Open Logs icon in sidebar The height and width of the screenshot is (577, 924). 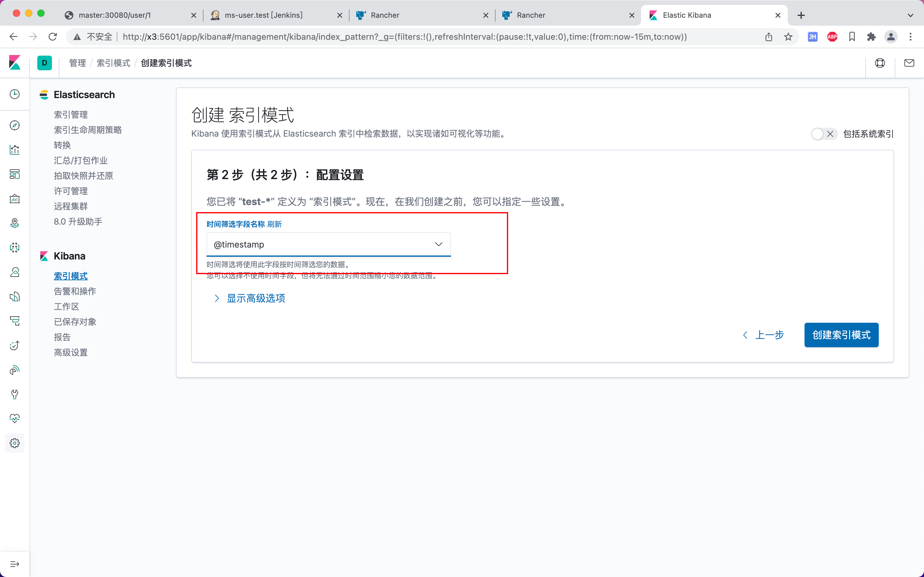pos(14,296)
